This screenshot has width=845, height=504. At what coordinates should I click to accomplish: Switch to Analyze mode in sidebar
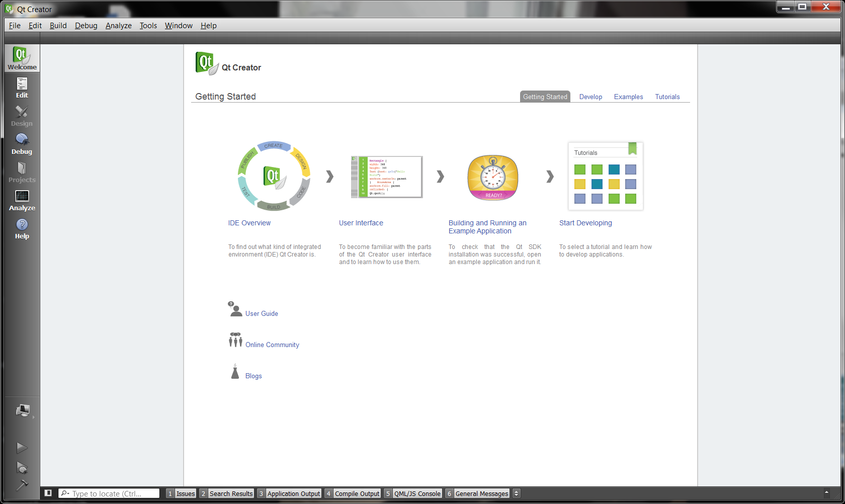click(x=22, y=200)
